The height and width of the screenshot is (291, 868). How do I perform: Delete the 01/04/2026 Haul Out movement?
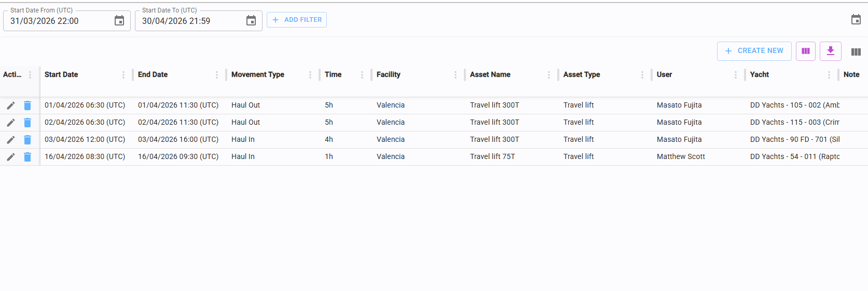click(x=27, y=105)
